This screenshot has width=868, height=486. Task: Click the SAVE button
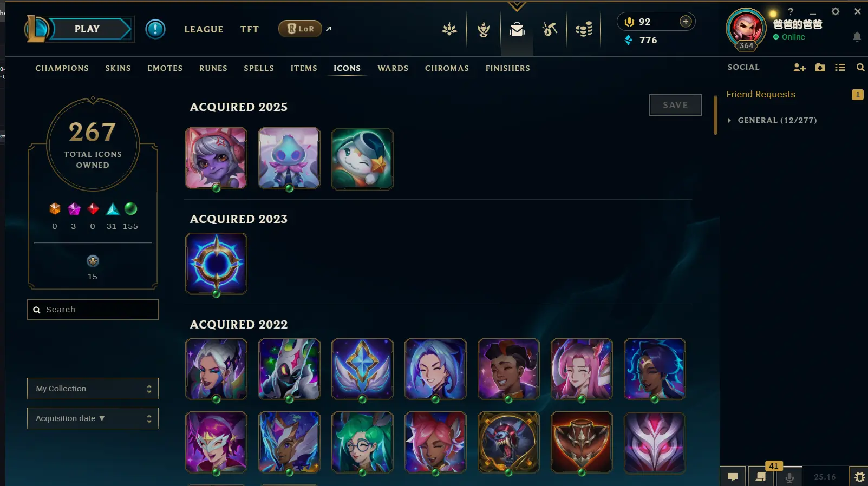tap(675, 105)
